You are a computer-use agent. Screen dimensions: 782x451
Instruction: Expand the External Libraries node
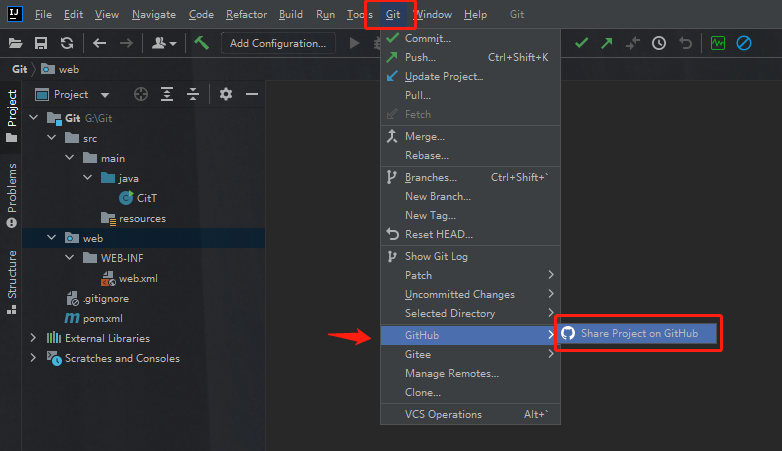click(x=33, y=338)
